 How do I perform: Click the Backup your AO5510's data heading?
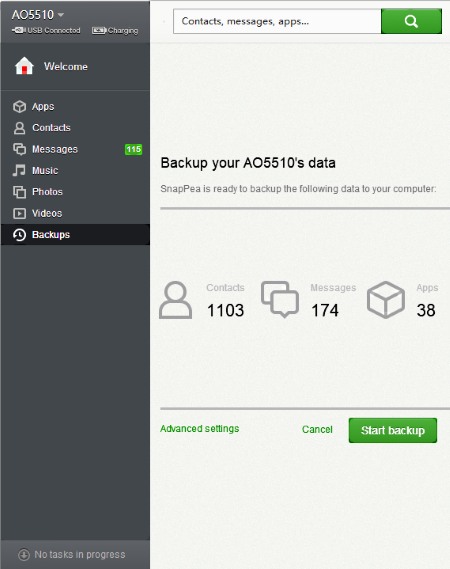tap(248, 163)
